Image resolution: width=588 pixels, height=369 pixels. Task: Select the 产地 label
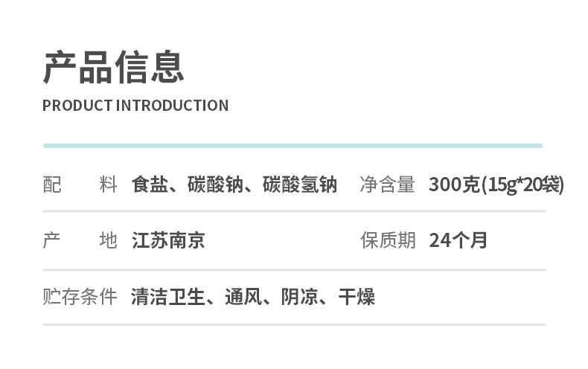pos(80,241)
